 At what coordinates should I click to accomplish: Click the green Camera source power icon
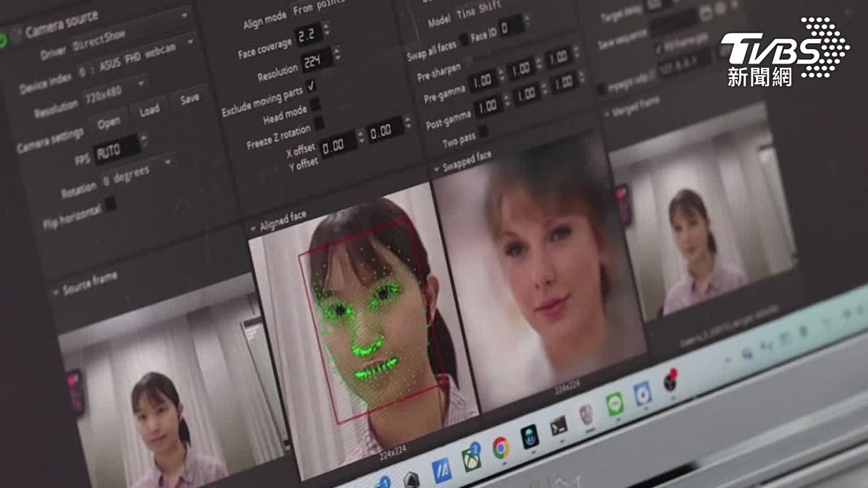coord(4,40)
